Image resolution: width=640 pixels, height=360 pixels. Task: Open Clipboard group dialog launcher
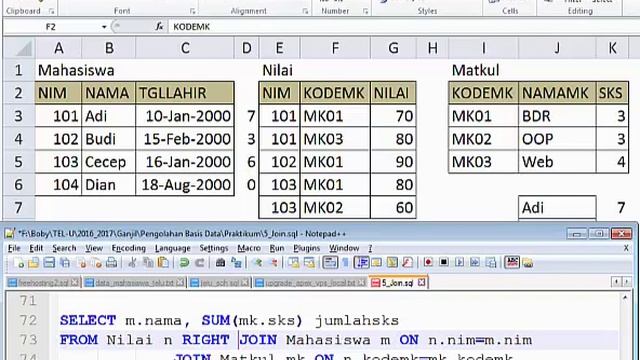point(51,11)
